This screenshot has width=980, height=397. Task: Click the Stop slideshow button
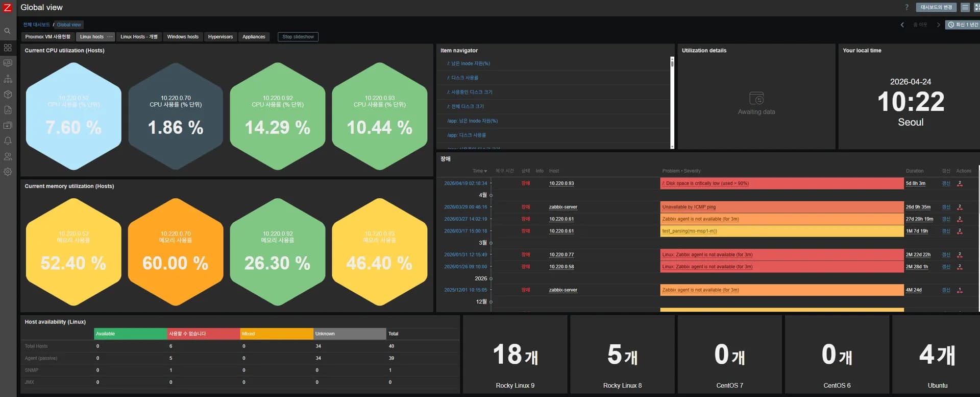(x=298, y=37)
